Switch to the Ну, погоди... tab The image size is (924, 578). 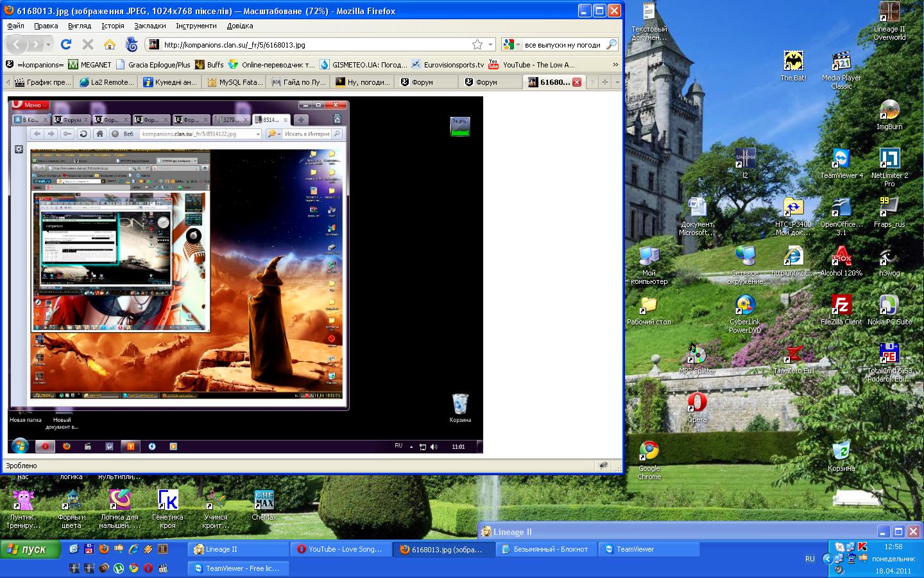coord(364,82)
